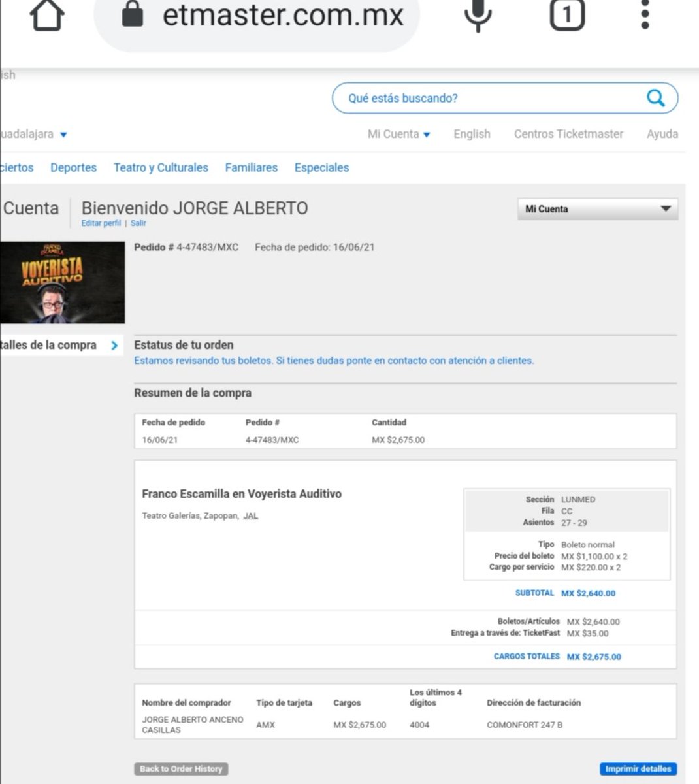The image size is (699, 784).
Task: Tap the browser home icon
Action: coord(47,14)
